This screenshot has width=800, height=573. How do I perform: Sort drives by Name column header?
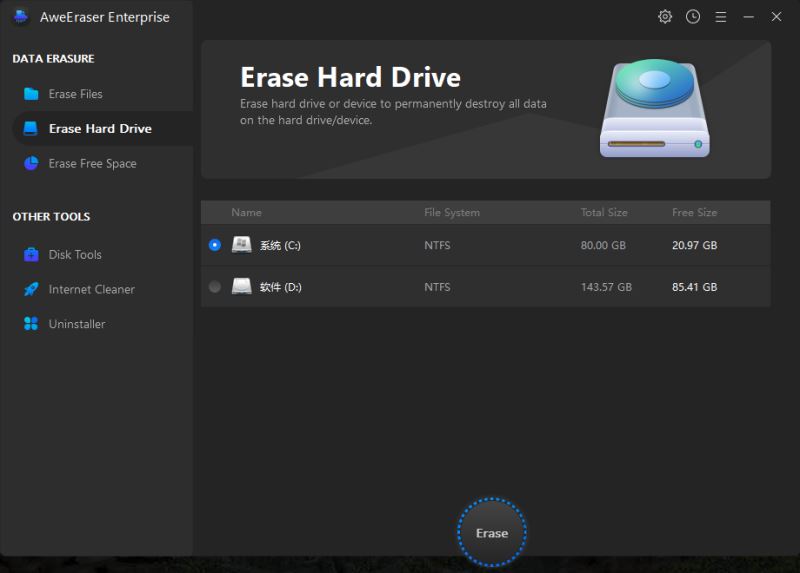point(246,212)
